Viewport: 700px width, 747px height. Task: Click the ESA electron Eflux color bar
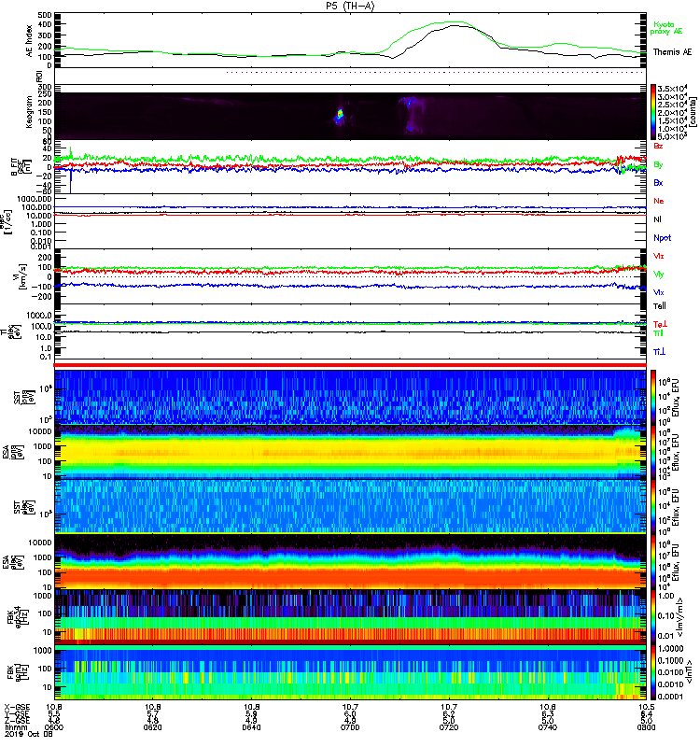[x=653, y=561]
